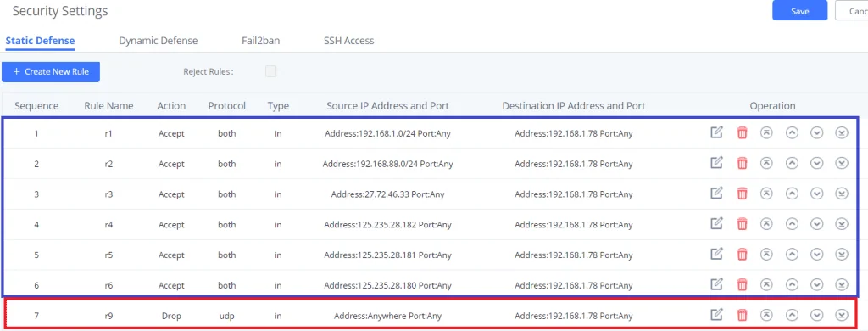Image resolution: width=868 pixels, height=331 pixels.
Task: Move rule r9 to top
Action: pos(766,314)
